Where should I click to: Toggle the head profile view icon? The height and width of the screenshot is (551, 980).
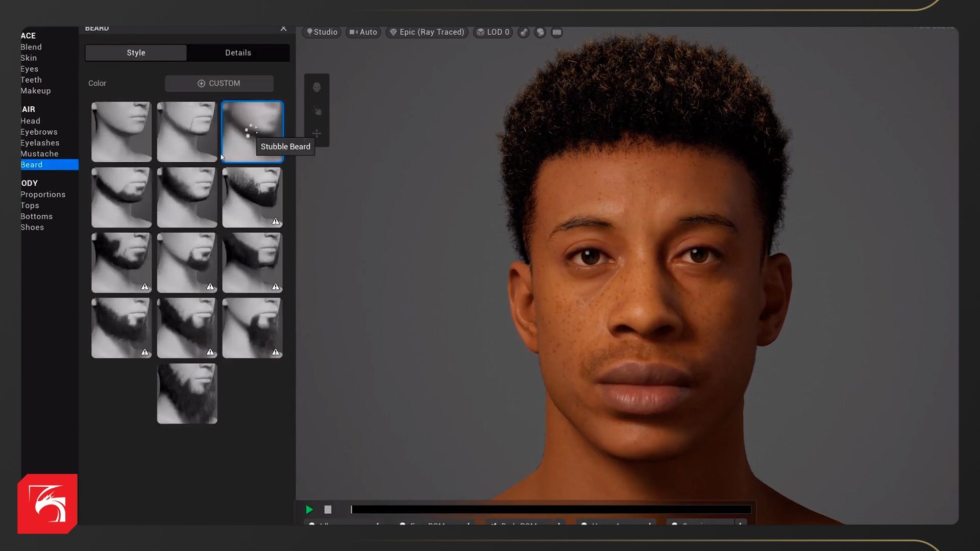click(x=540, y=32)
